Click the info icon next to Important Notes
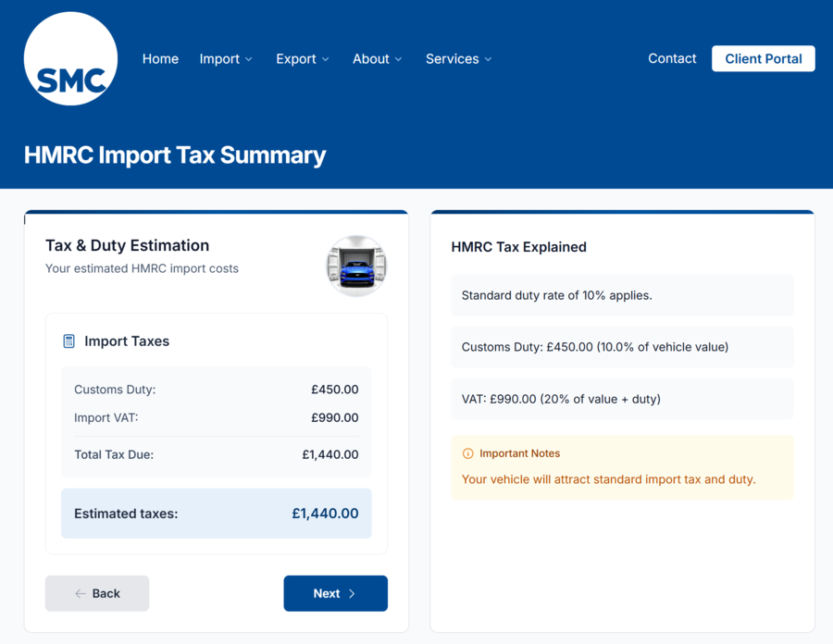Screen dimensions: 833x644 click(467, 453)
